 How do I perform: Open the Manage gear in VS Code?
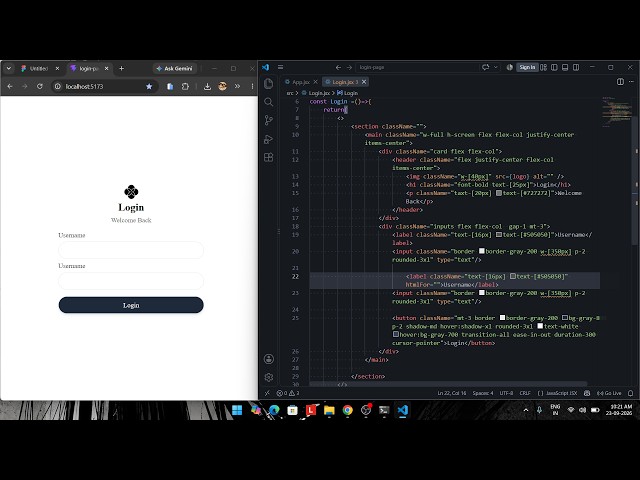pos(269,377)
